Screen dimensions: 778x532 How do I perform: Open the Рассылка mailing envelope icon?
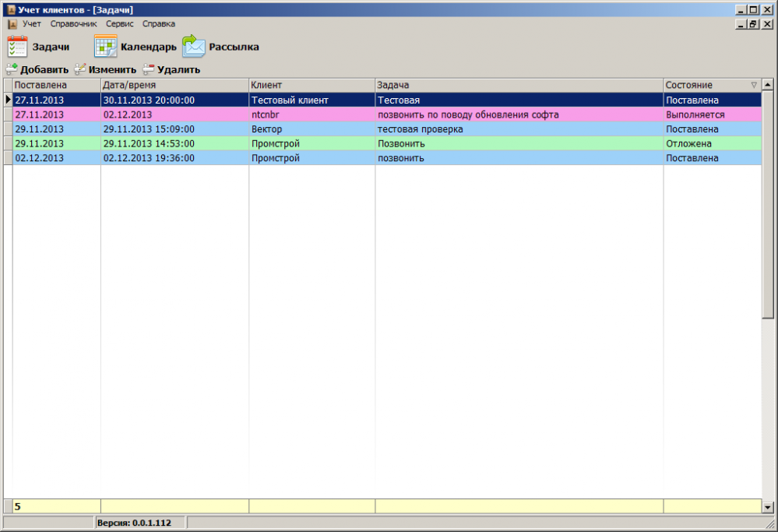pos(193,47)
